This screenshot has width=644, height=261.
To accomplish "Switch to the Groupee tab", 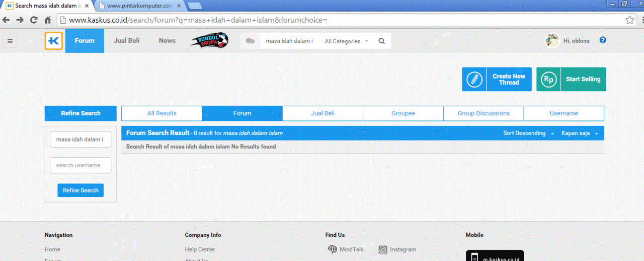I will 404,113.
